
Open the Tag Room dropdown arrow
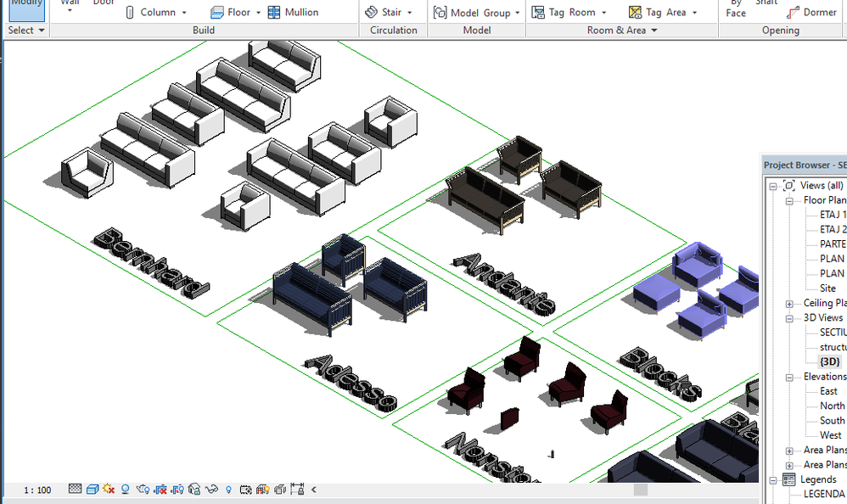tap(604, 13)
